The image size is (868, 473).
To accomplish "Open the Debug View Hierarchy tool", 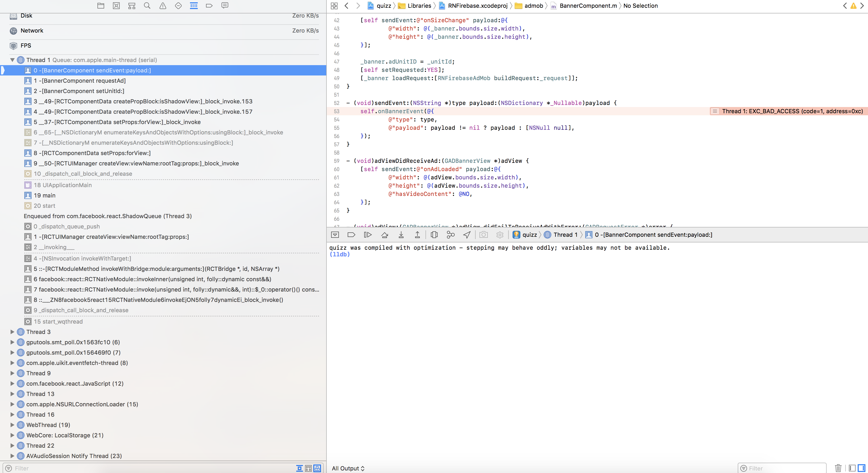I will [434, 235].
